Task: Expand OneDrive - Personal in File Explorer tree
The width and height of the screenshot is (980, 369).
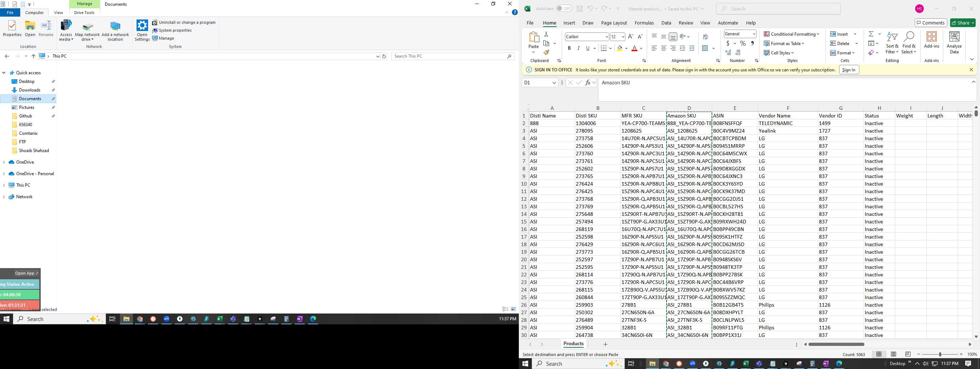Action: click(4, 174)
